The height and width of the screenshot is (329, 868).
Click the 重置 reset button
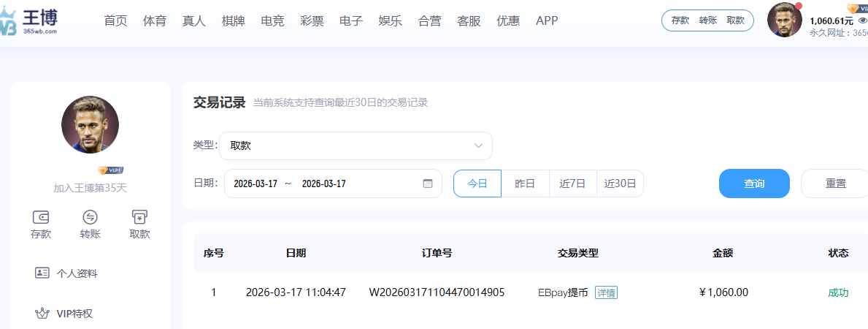tap(835, 184)
